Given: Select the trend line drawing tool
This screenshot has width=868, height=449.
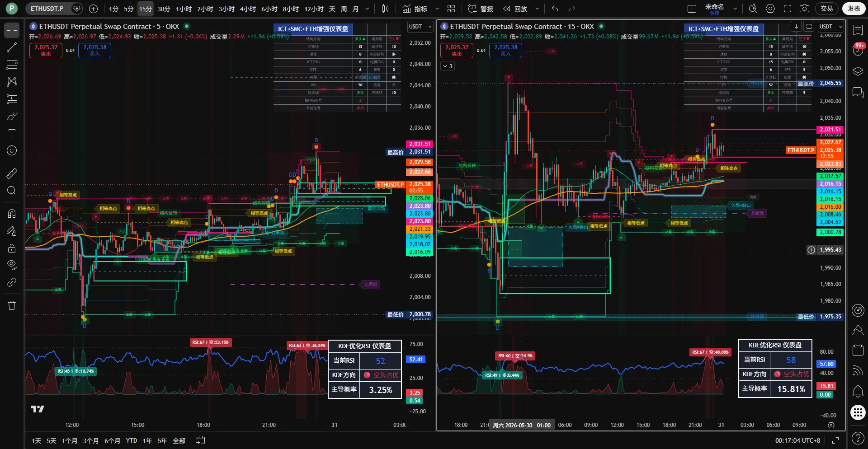Looking at the screenshot, I should point(12,47).
